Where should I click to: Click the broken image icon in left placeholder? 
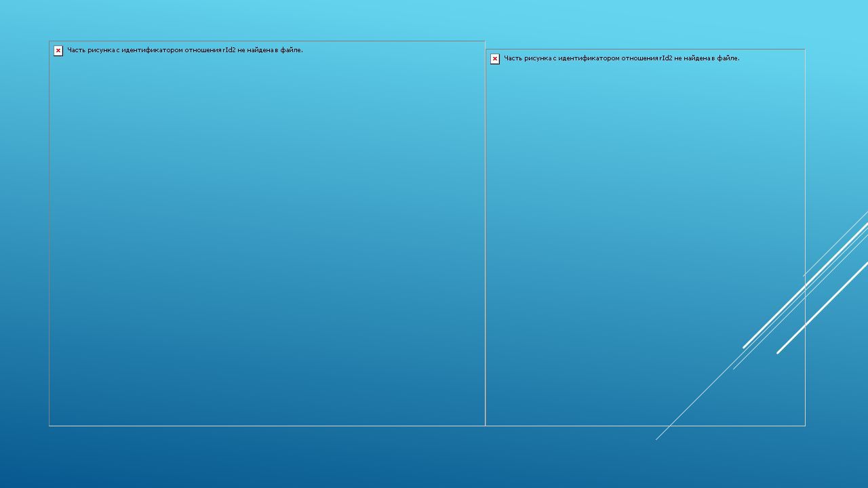pyautogui.click(x=58, y=51)
